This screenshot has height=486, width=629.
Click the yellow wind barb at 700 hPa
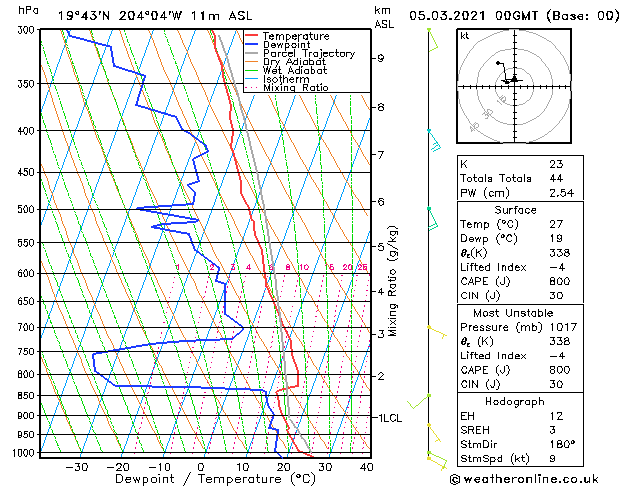click(437, 332)
